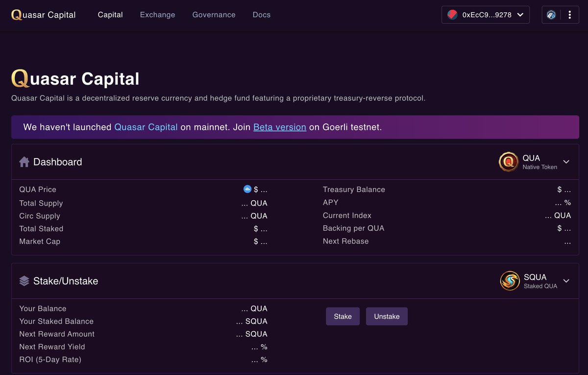Click the Arbitrum network icon
Viewport: 588px width, 375px height.
point(551,15)
